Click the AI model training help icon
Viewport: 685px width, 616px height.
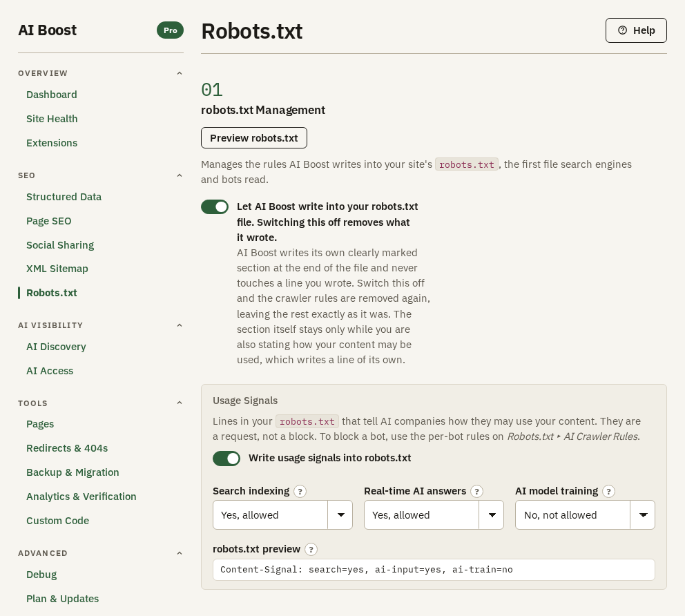pyautogui.click(x=608, y=492)
